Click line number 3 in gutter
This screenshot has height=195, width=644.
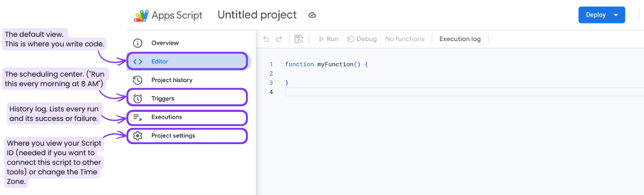point(271,83)
